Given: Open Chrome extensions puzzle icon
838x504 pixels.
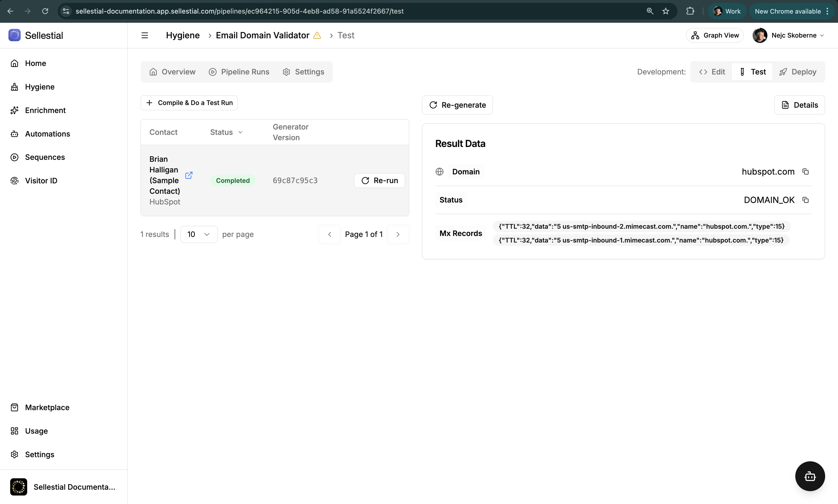Looking at the screenshot, I should tap(690, 11).
